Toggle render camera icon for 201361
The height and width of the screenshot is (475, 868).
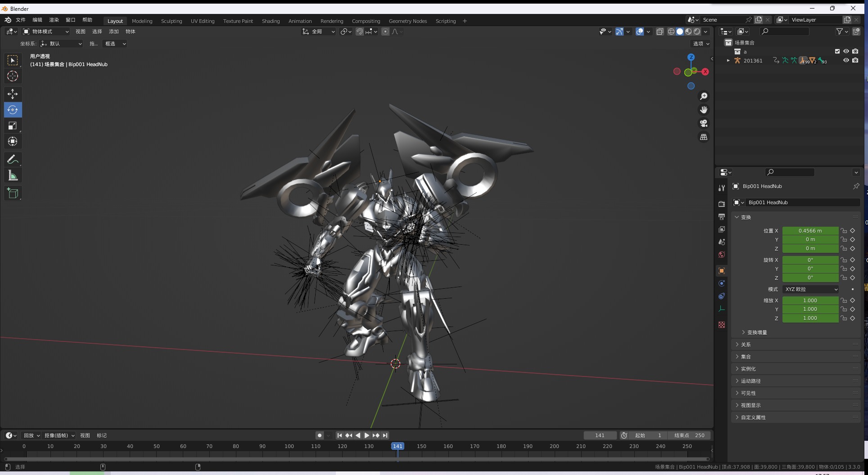pos(855,60)
